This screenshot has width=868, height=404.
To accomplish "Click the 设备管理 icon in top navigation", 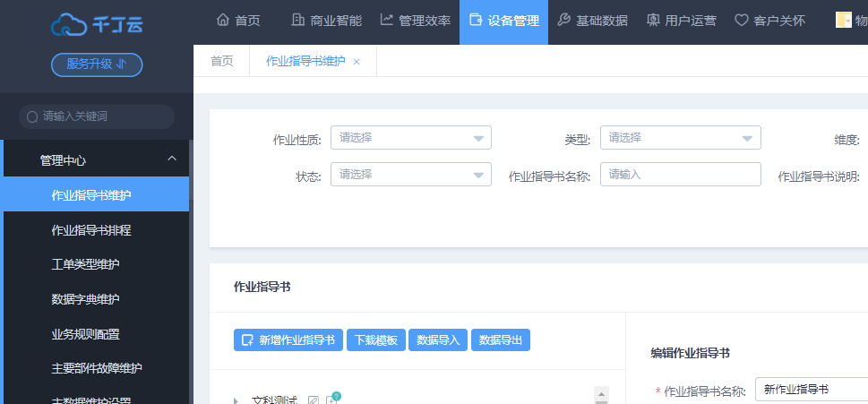I will 476,21.
